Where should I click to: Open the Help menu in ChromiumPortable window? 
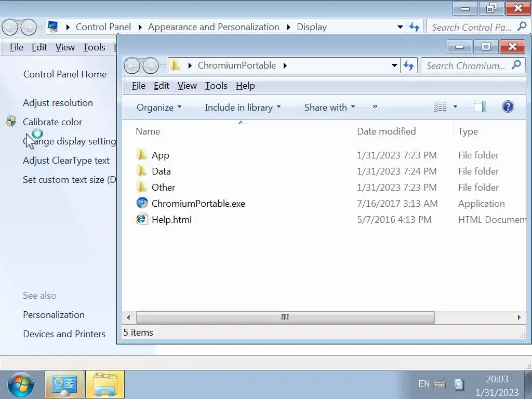pyautogui.click(x=245, y=86)
